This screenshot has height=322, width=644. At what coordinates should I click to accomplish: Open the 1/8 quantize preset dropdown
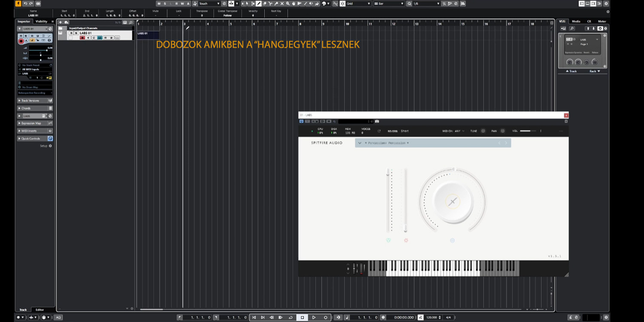[x=426, y=3]
